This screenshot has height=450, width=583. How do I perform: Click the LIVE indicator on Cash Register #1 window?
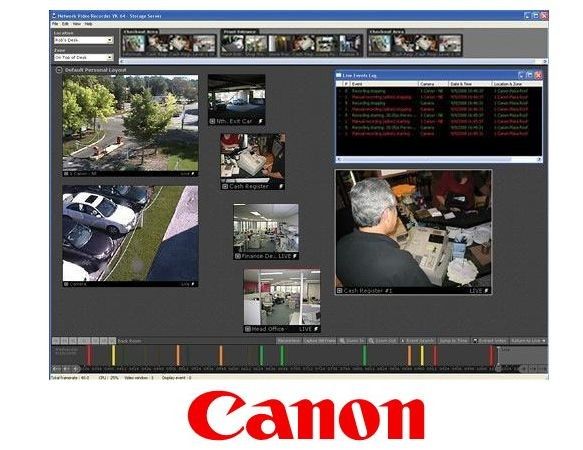476,290
